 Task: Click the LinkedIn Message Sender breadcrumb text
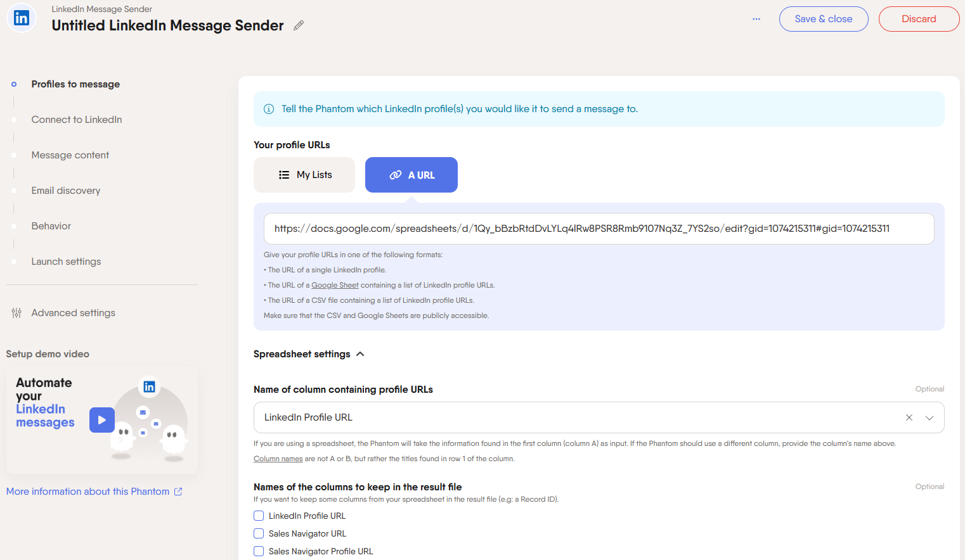(x=102, y=9)
